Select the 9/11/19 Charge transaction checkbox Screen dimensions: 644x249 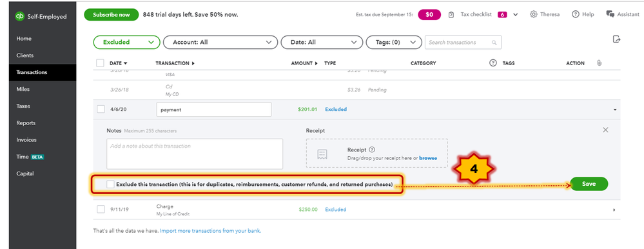coord(101,209)
